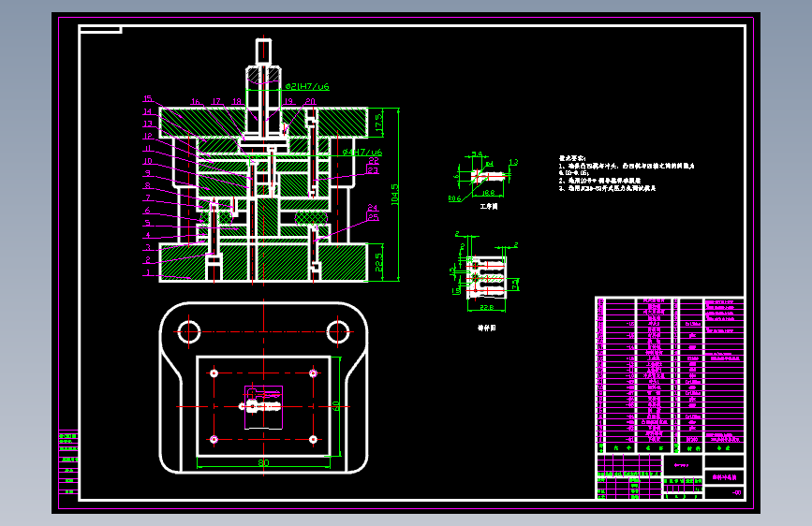Click part callout number 5

click(148, 223)
